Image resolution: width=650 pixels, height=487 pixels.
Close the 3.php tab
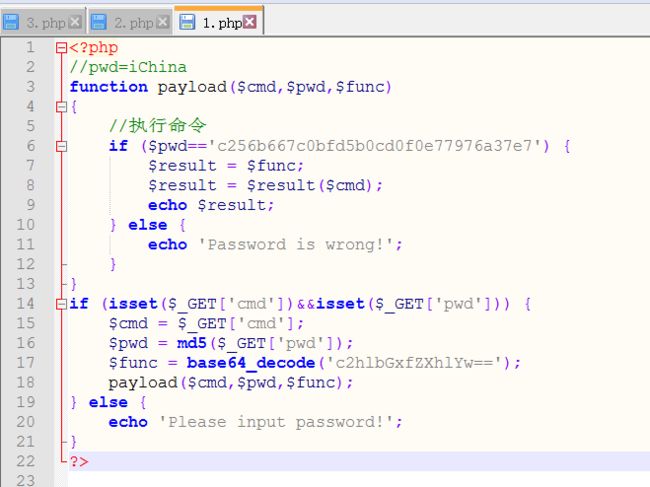(75, 22)
